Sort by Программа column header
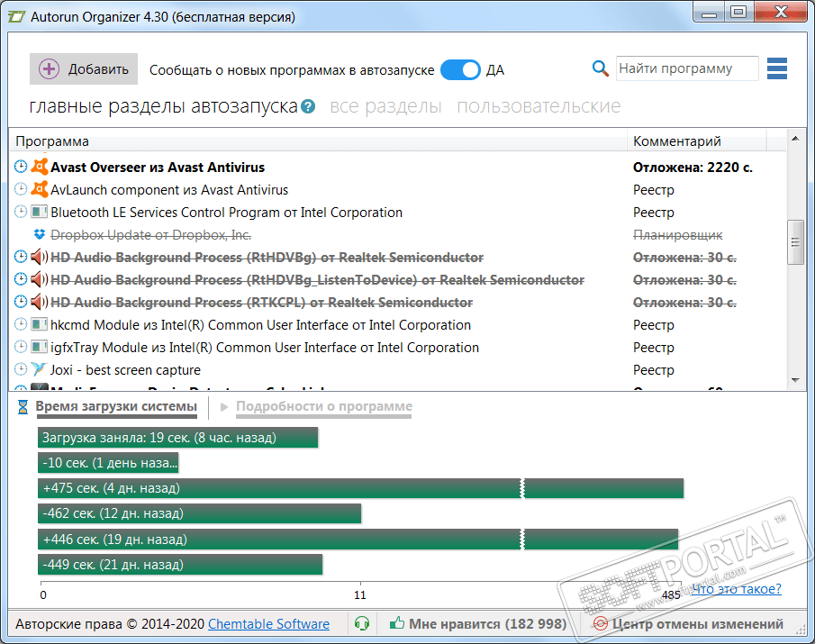Image resolution: width=815 pixels, height=644 pixels. 318,141
